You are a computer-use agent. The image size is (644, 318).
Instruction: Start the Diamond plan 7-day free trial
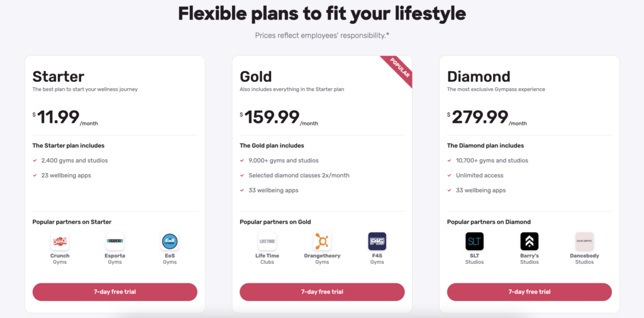point(530,292)
